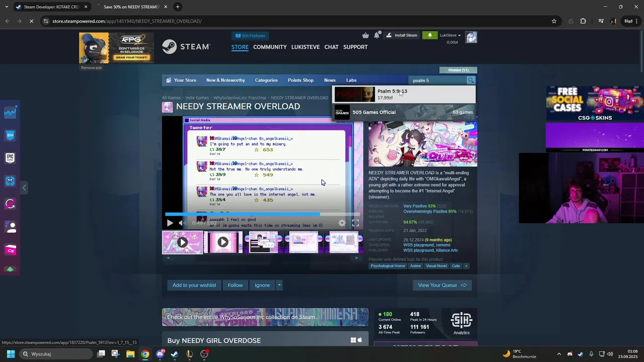Viewport: 644px width, 362px height.
Task: Open the chart icon in left sidebar
Action: coord(10,112)
